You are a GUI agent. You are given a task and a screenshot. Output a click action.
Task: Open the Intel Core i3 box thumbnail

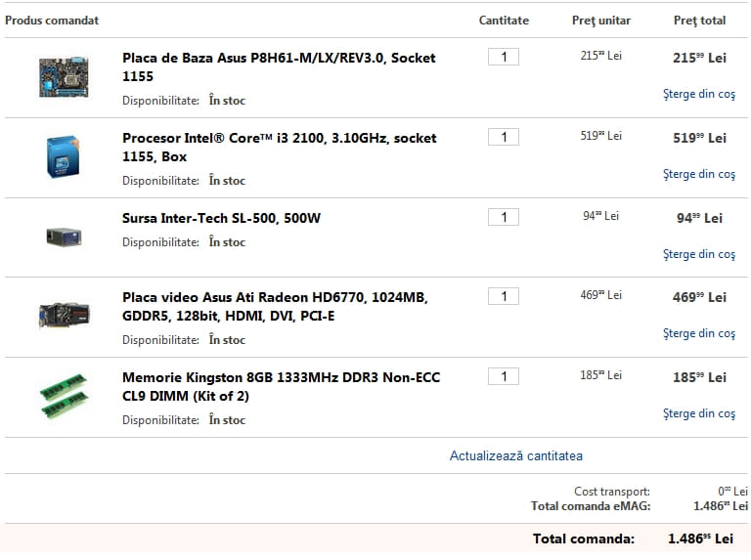point(64,156)
